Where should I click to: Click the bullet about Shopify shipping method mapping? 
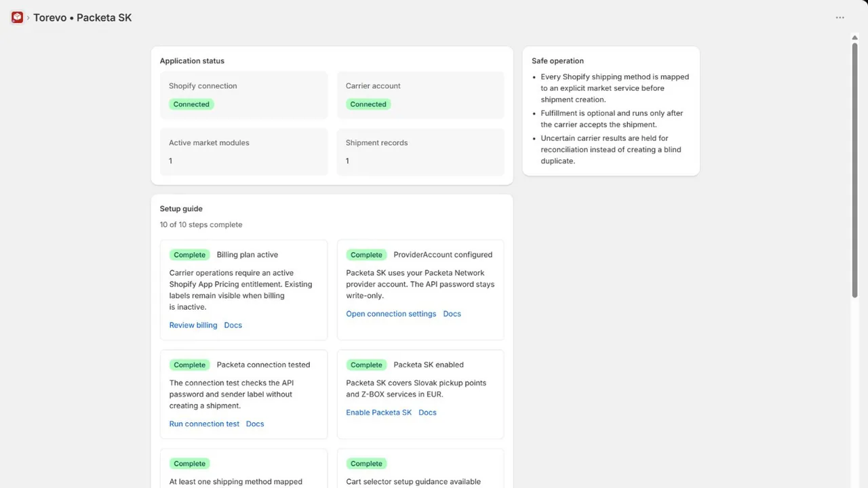tap(615, 88)
